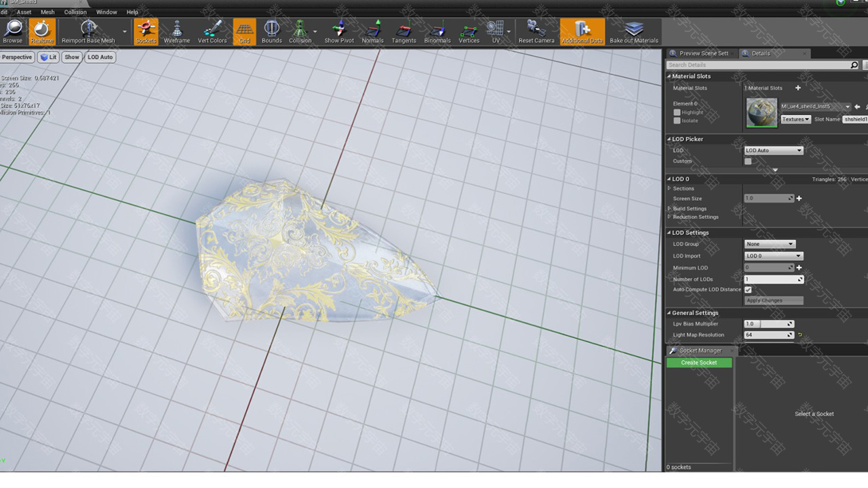Adjust the Lpv Bias Multiplier slider
This screenshot has width=868, height=488.
[769, 324]
